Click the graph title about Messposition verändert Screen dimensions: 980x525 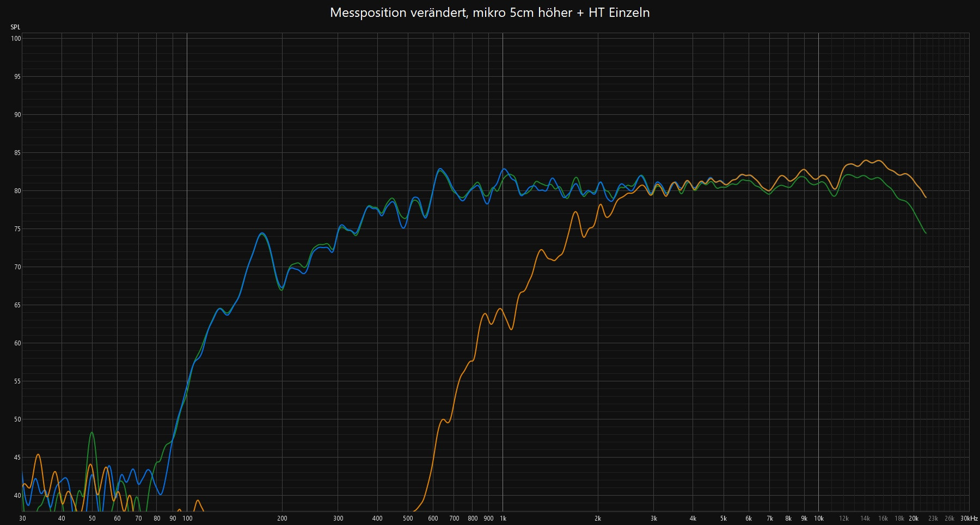(489, 13)
